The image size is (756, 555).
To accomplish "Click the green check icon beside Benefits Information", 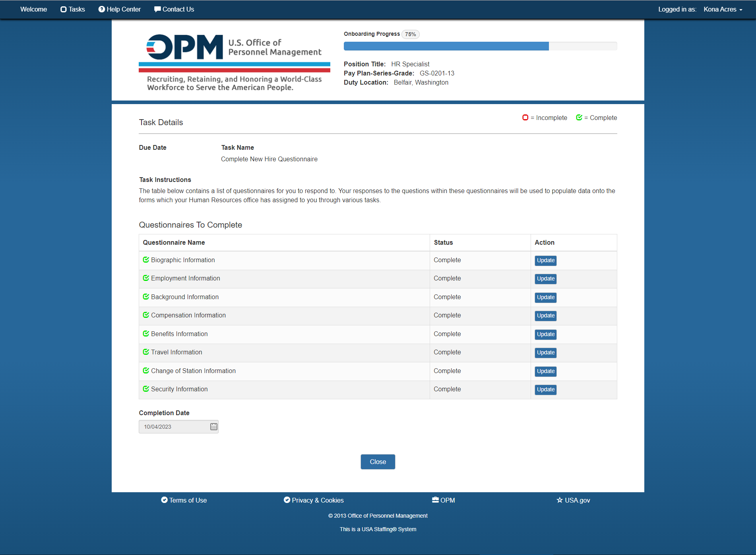I will 146,334.
